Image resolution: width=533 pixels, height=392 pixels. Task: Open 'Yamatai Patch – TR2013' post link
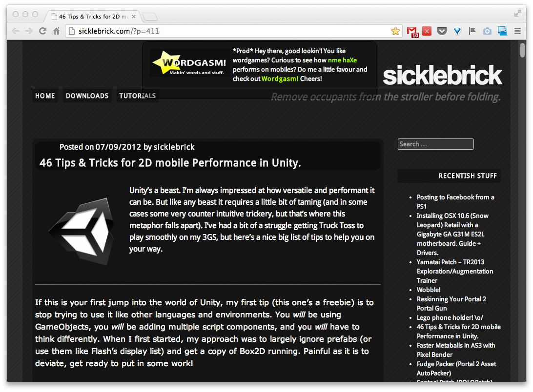tap(455, 271)
